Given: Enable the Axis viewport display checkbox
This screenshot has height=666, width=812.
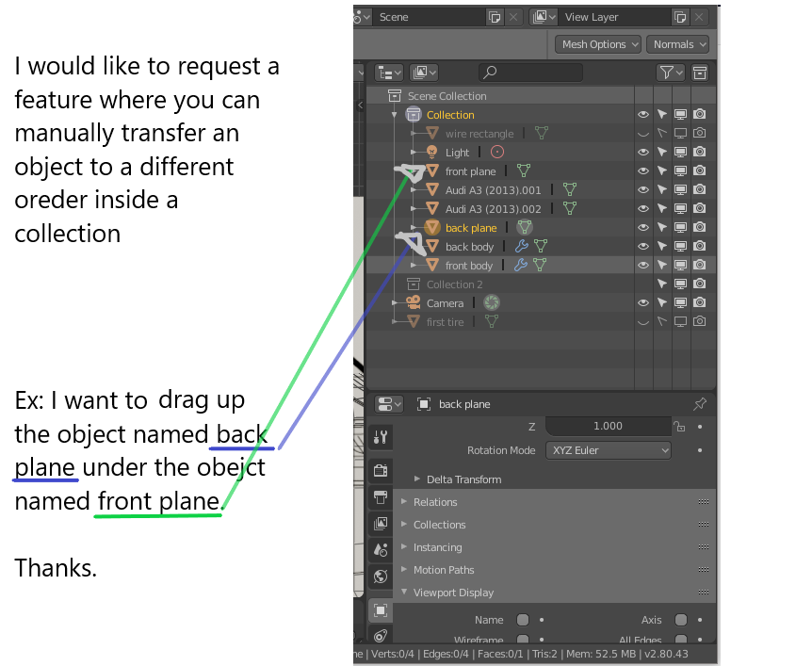Looking at the screenshot, I should (x=681, y=620).
